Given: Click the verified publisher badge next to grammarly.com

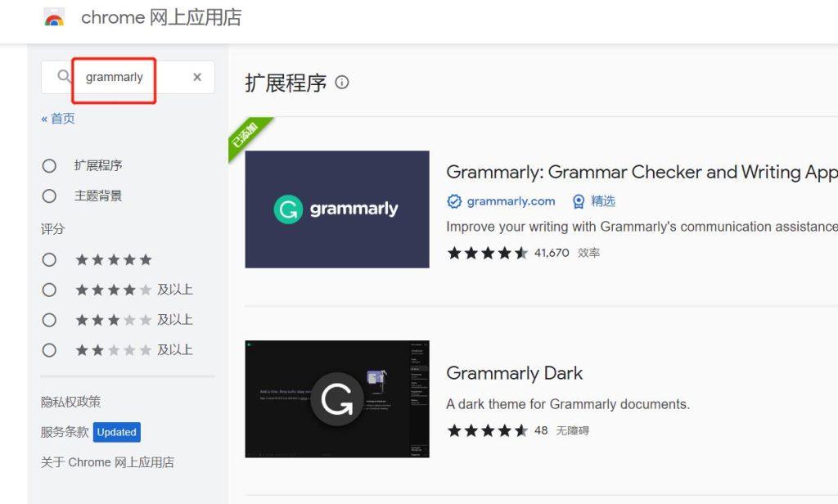Looking at the screenshot, I should 455,200.
